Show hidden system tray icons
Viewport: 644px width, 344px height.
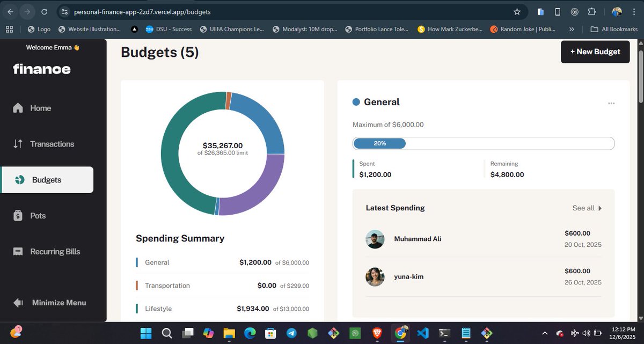545,333
